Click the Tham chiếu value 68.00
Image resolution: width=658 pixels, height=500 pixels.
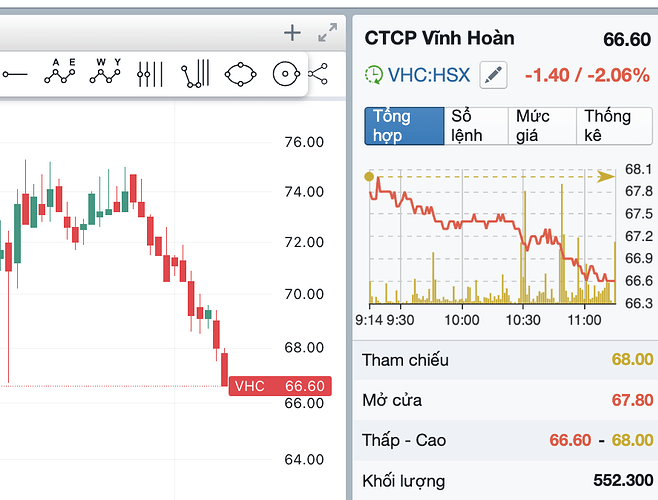point(634,360)
